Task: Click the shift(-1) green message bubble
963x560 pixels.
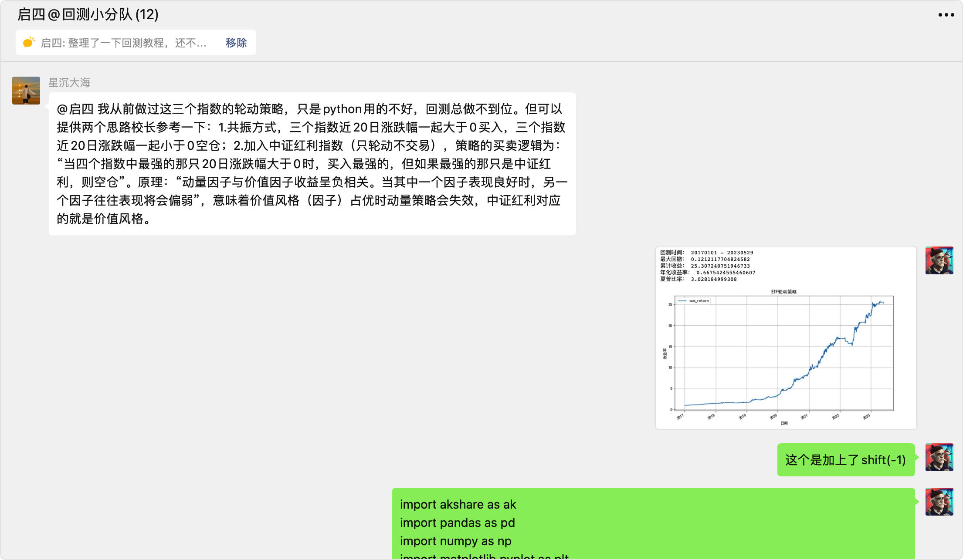Action: (x=845, y=460)
